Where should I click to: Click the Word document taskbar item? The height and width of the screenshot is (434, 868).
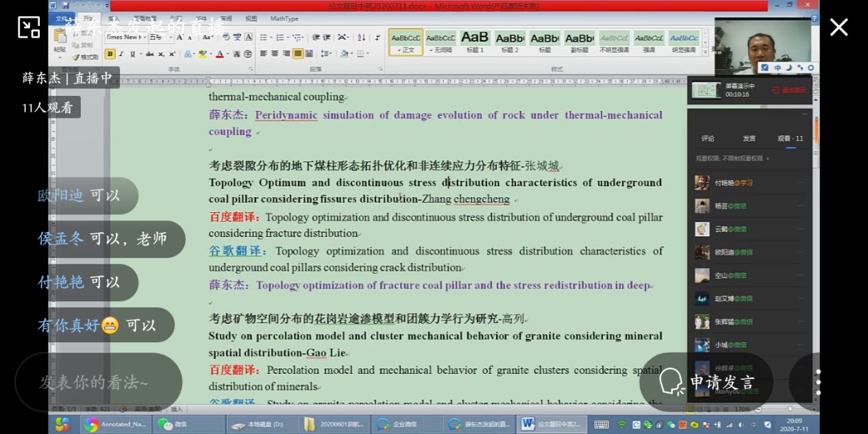click(x=552, y=424)
